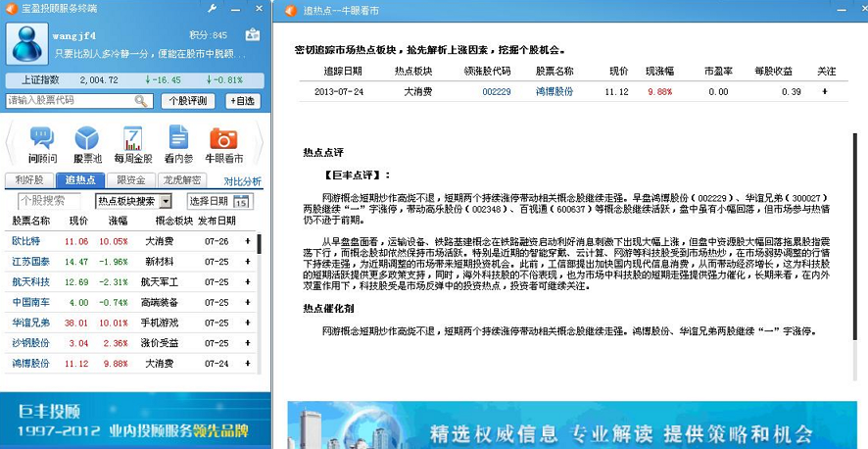Open the 股票池 stock pool icon
Viewport: 868px width, 449px height.
pyautogui.click(x=87, y=144)
